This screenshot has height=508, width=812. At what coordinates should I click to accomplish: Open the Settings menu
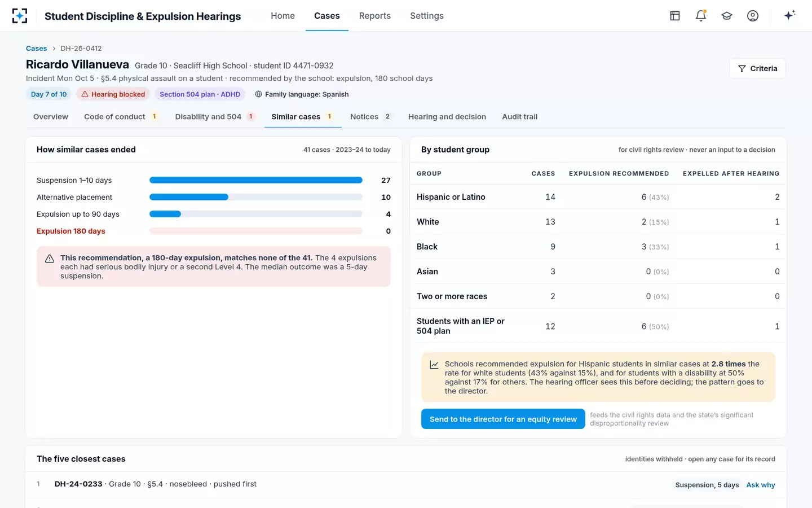point(427,16)
